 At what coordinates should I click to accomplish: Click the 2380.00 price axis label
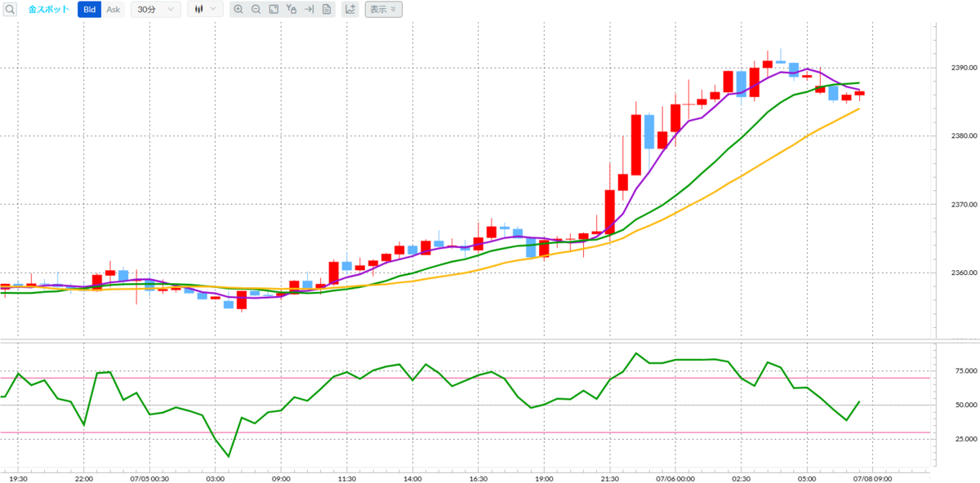pos(964,135)
